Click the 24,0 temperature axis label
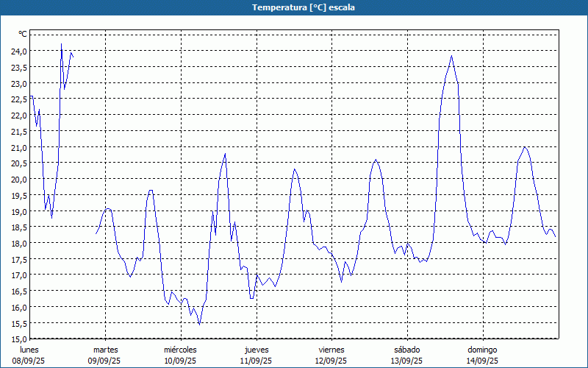Viewport: 588px width, 368px height. click(18, 51)
